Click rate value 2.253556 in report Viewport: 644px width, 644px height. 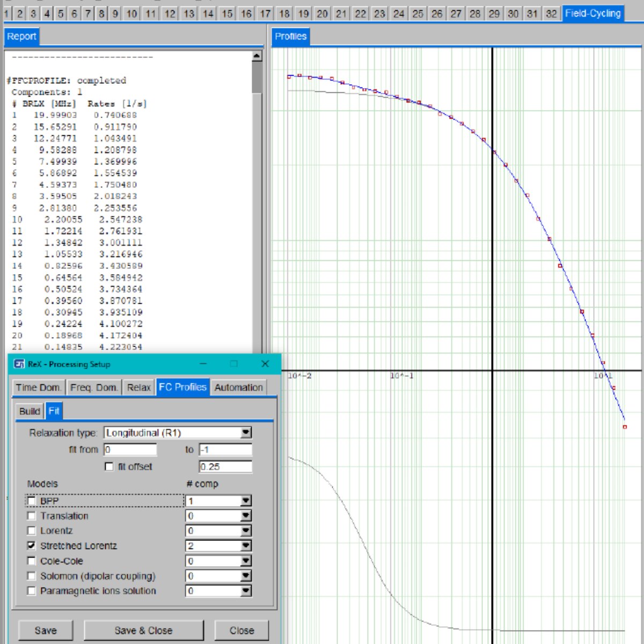tap(115, 208)
